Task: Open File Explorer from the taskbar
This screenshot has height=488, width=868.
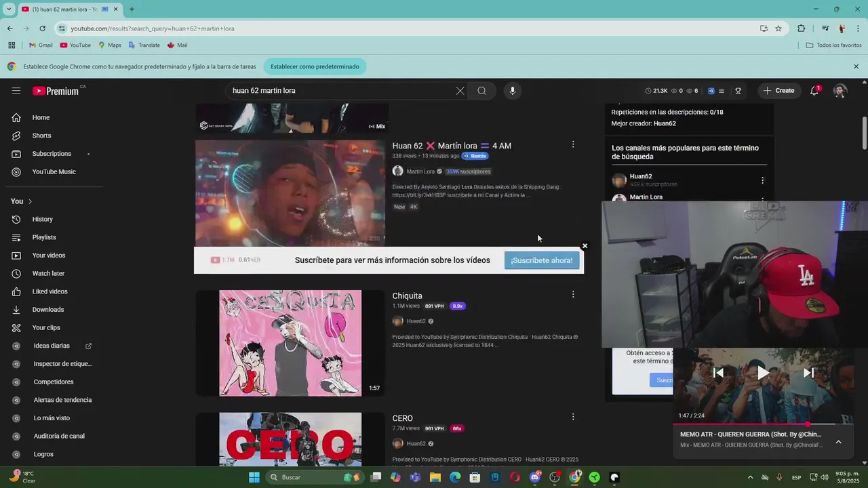Action: [x=435, y=478]
